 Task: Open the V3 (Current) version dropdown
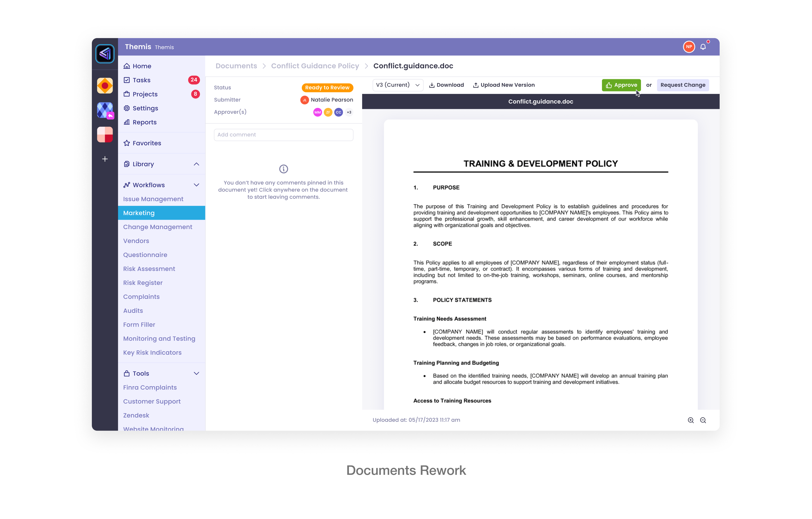point(398,85)
